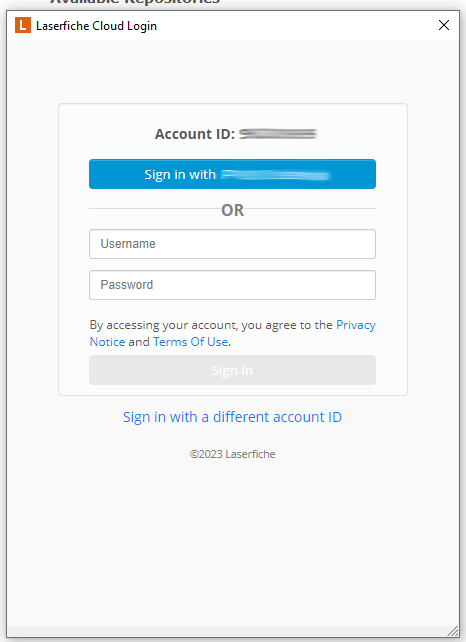Click the orange Laserfiche logo icon
The image size is (466, 642).
click(23, 25)
